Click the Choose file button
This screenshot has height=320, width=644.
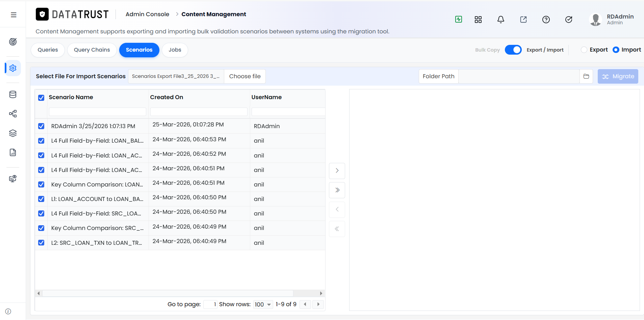click(x=245, y=76)
